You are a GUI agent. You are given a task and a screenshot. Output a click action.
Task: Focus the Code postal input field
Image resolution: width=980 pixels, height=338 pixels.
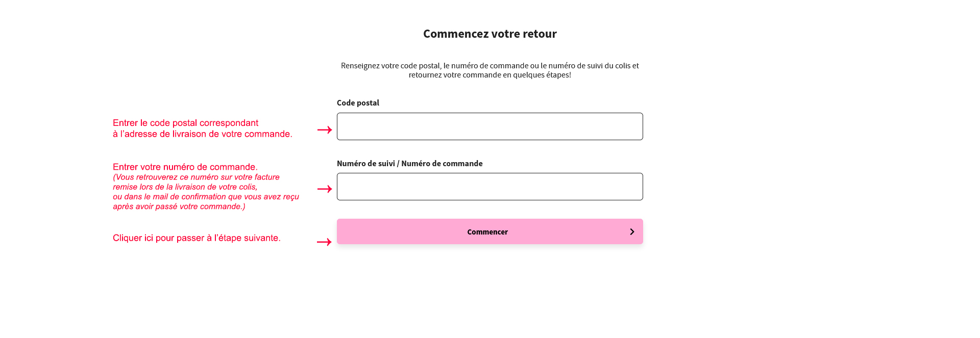490,126
